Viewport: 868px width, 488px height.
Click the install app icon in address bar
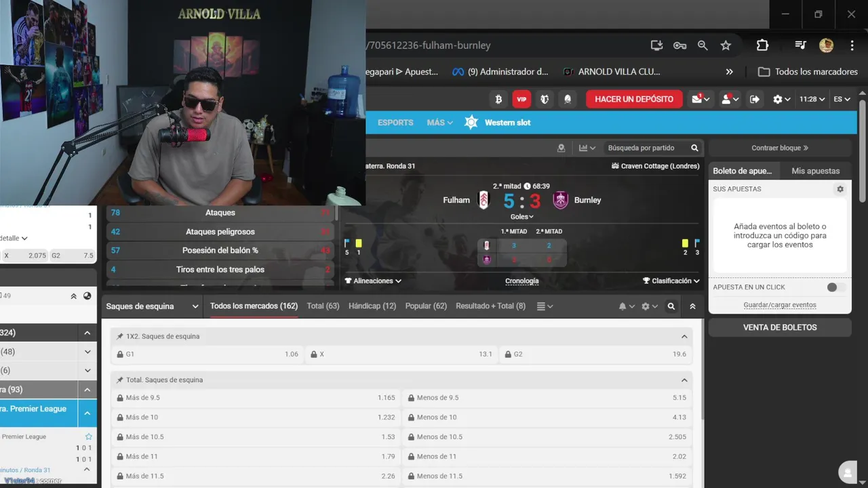click(656, 45)
